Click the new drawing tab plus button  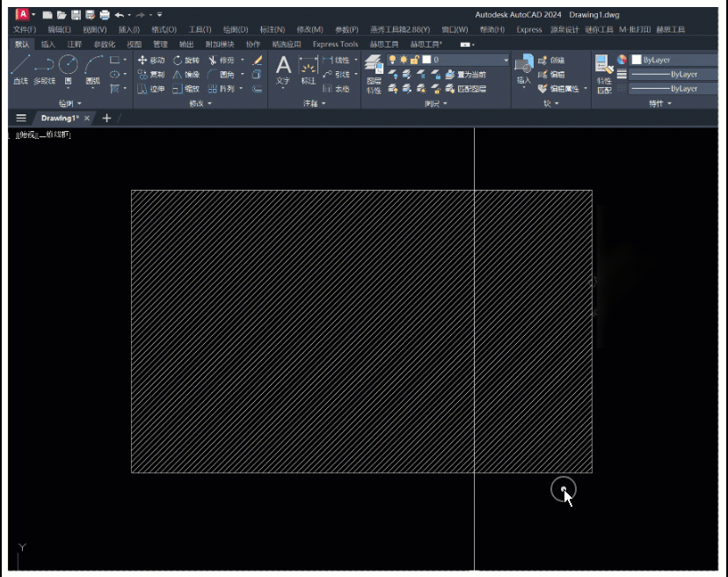click(x=107, y=118)
